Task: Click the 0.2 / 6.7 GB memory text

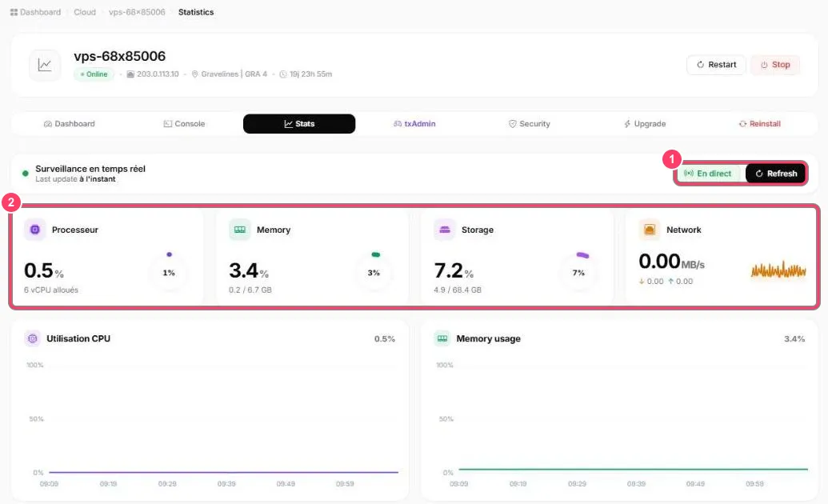Action: coord(250,290)
